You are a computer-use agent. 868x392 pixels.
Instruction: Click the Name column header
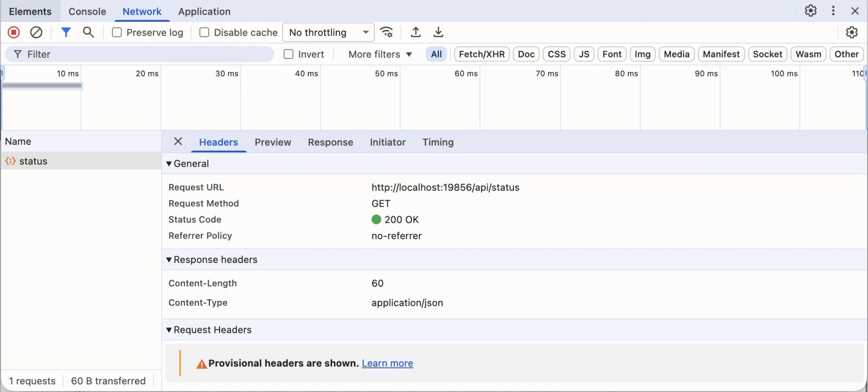point(81,142)
